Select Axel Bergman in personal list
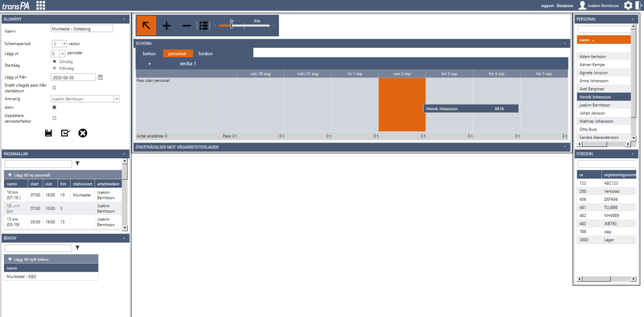Image resolution: width=644 pixels, height=317 pixels. [604, 89]
